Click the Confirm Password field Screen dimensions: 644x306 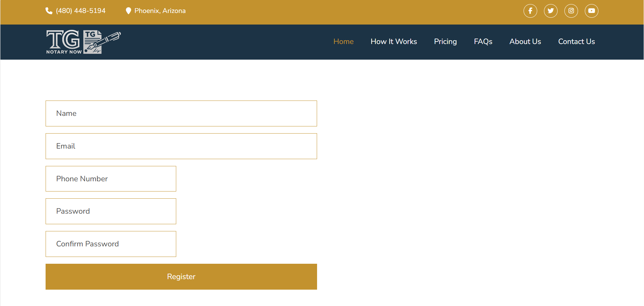pos(111,244)
